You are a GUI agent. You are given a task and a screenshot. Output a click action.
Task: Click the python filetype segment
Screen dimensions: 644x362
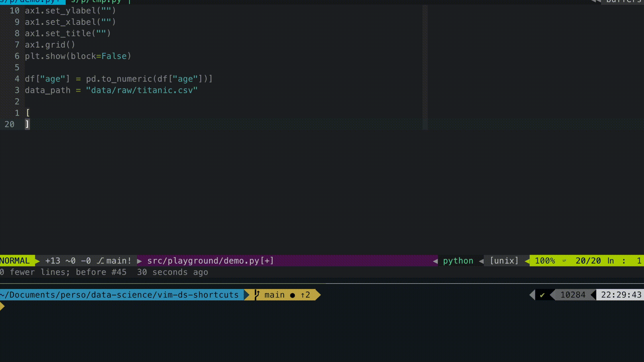point(458,261)
